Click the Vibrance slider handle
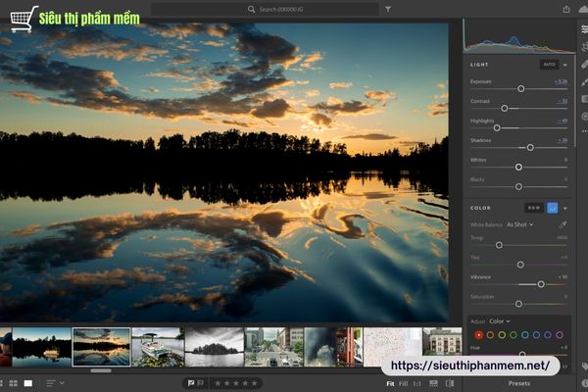Image resolution: width=588 pixels, height=392 pixels. (541, 284)
